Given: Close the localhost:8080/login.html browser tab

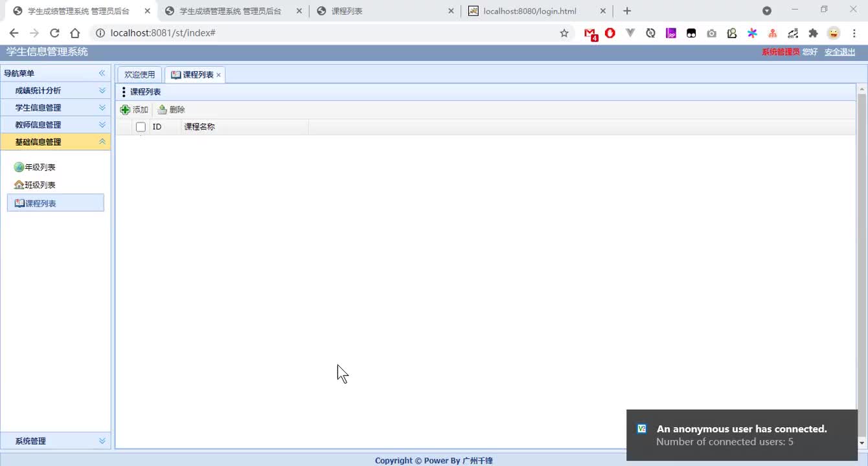Looking at the screenshot, I should coord(602,11).
